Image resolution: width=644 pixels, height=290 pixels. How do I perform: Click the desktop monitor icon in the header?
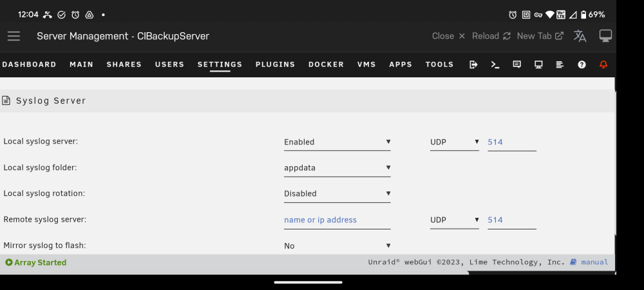[x=605, y=35]
